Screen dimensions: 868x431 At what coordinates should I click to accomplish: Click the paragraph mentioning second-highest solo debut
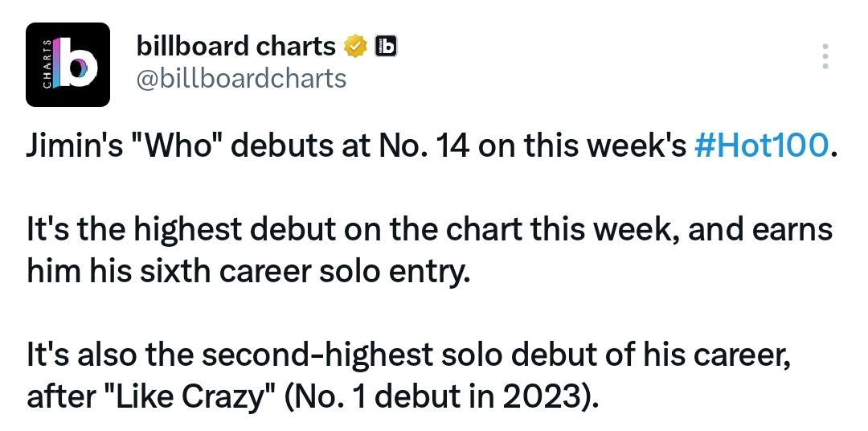point(408,376)
